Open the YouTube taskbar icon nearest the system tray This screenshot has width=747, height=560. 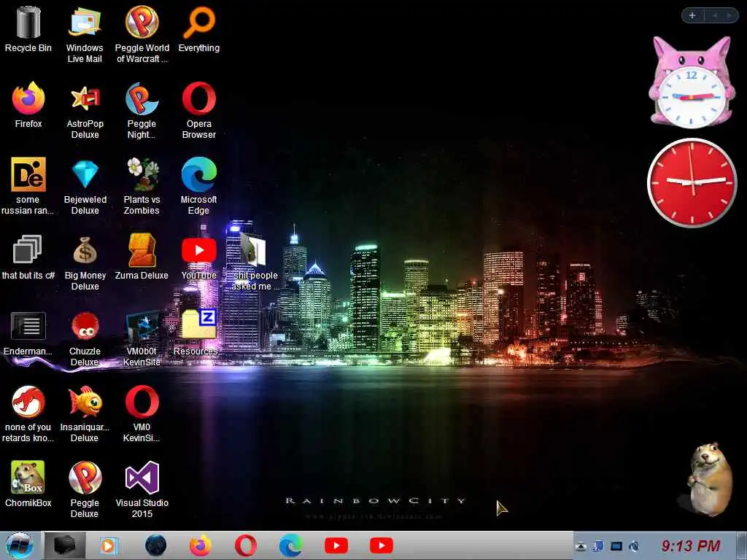tap(381, 545)
